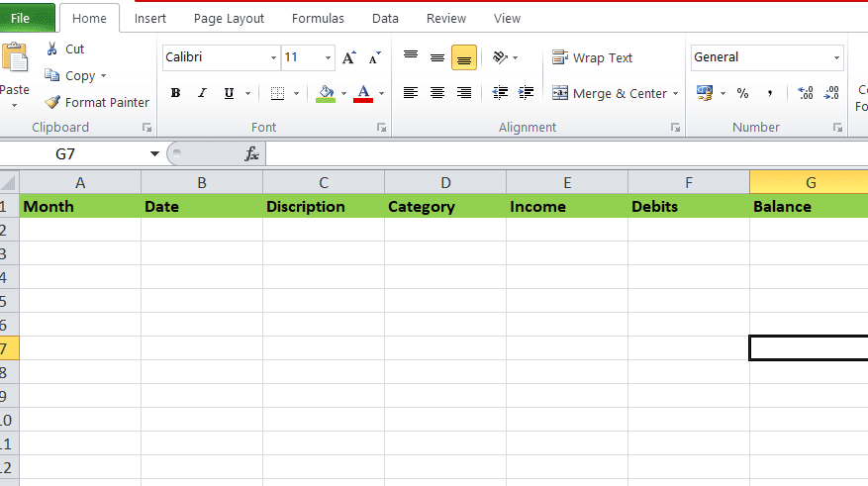The image size is (868, 486).
Task: Click the Increase Indent icon
Action: click(x=527, y=93)
